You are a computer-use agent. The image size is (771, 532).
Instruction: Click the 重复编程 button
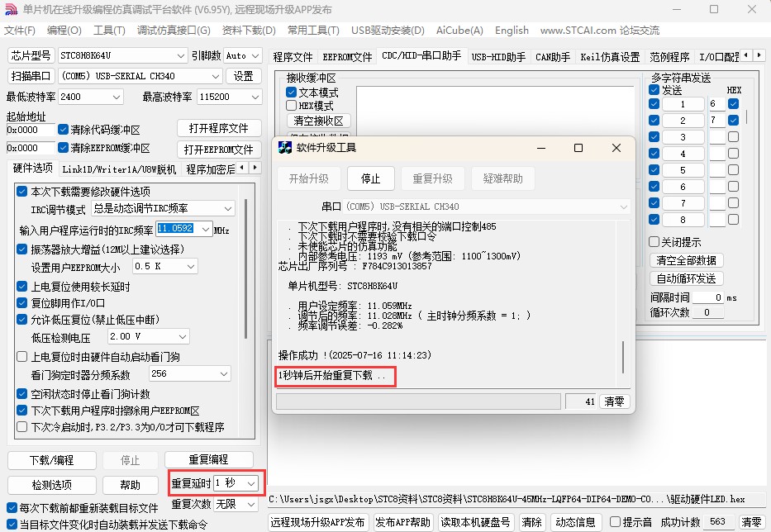[x=208, y=460]
